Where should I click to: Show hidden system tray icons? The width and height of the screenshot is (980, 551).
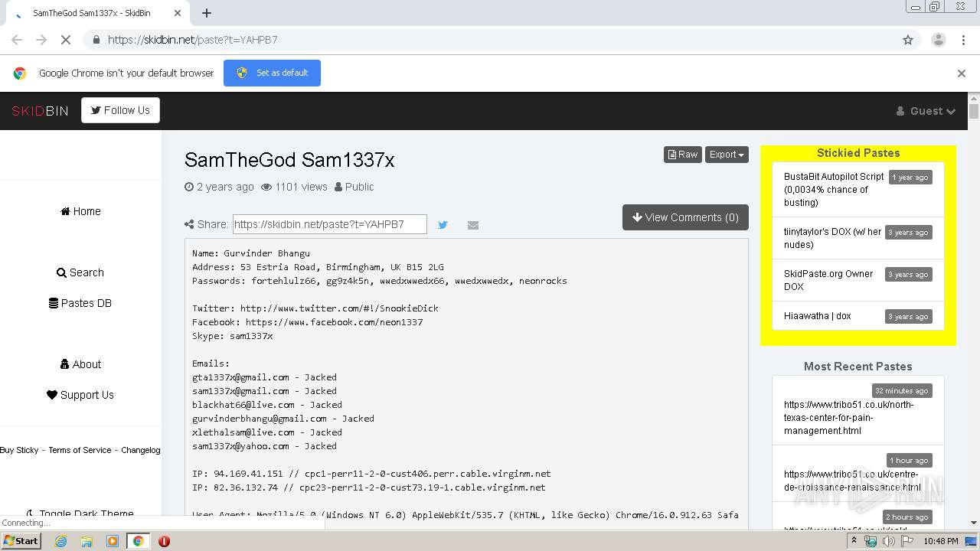coord(855,541)
